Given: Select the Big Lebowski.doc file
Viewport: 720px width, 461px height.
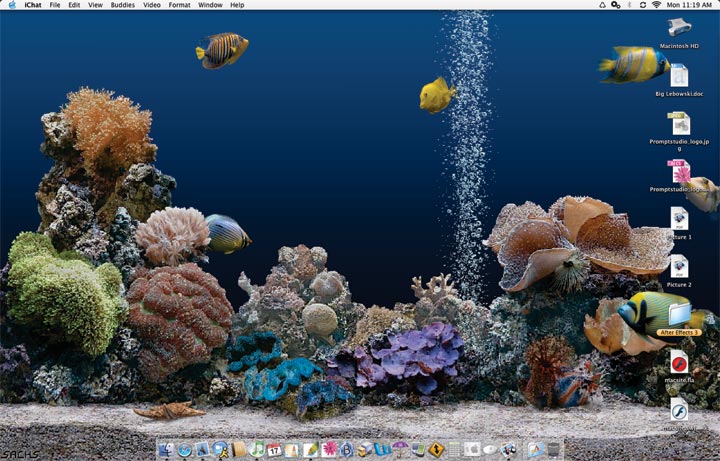Looking at the screenshot, I should click(679, 76).
